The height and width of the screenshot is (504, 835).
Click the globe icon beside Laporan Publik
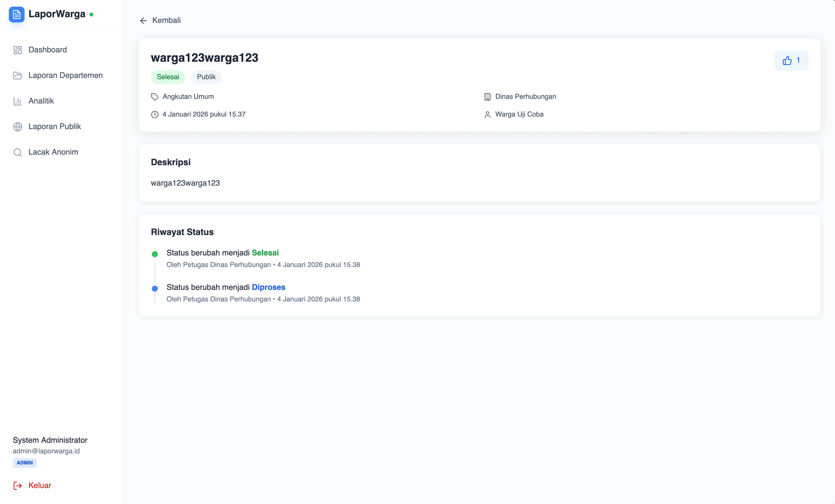17,126
